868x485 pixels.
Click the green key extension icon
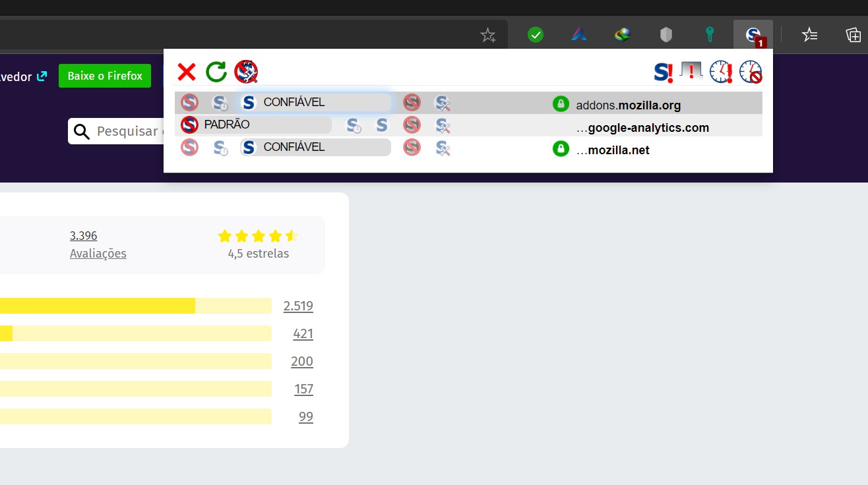coord(710,35)
